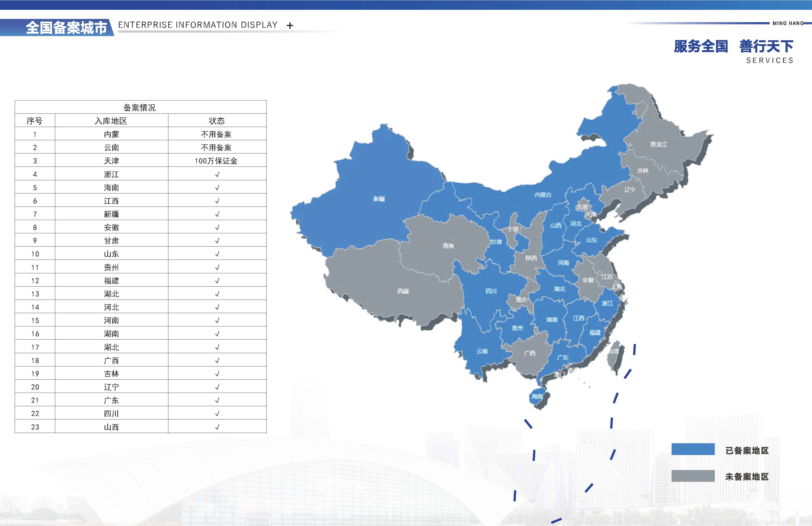
Task: Select Qinghai (青海) province on the map
Action: tap(448, 246)
